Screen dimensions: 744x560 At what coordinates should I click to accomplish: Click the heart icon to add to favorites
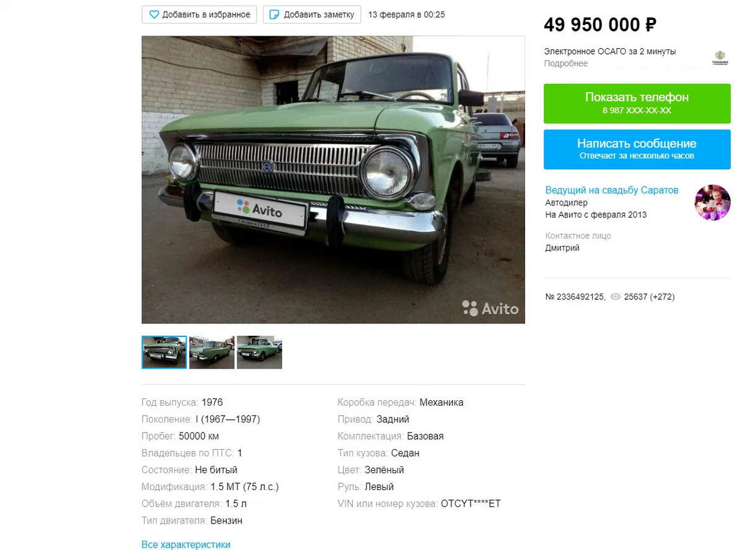(154, 14)
